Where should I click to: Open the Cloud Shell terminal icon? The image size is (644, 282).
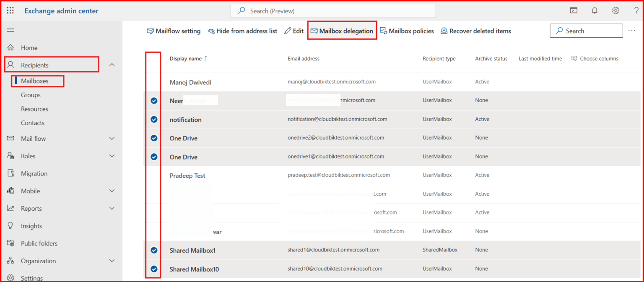click(574, 10)
